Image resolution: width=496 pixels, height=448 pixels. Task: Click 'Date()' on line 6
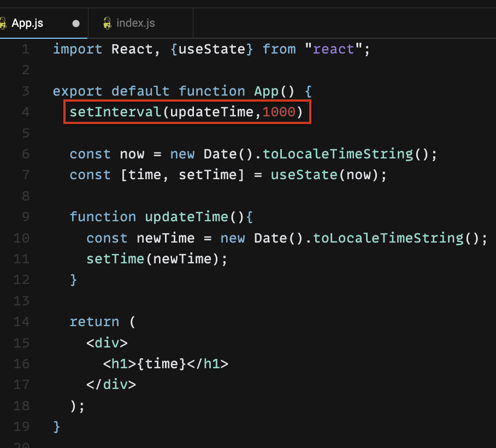tap(228, 155)
